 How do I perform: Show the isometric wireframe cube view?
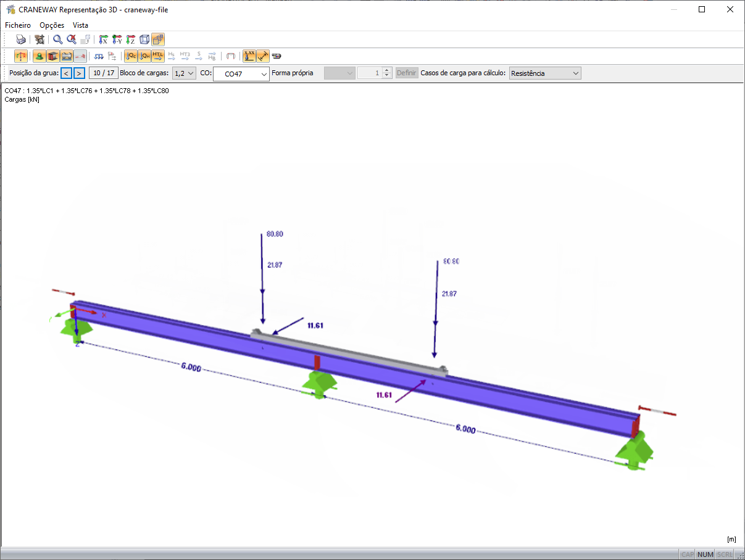pos(144,39)
